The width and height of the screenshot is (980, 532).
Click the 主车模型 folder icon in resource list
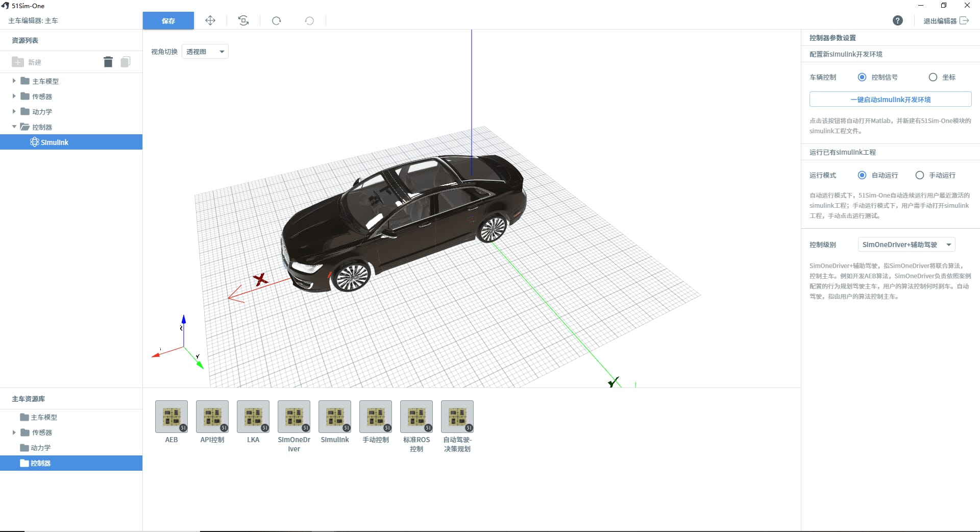tap(25, 81)
